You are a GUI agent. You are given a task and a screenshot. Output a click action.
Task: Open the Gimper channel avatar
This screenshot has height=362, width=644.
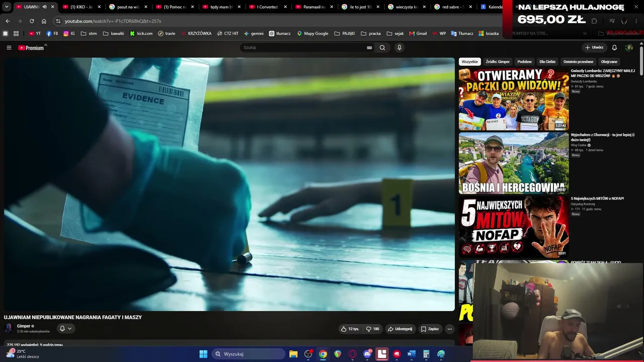(x=9, y=328)
